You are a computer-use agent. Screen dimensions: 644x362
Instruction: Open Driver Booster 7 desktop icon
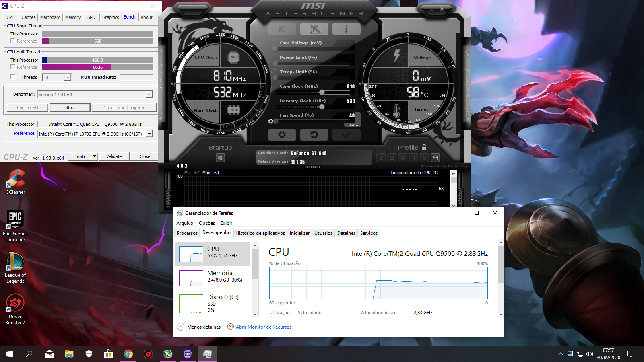coord(15,309)
